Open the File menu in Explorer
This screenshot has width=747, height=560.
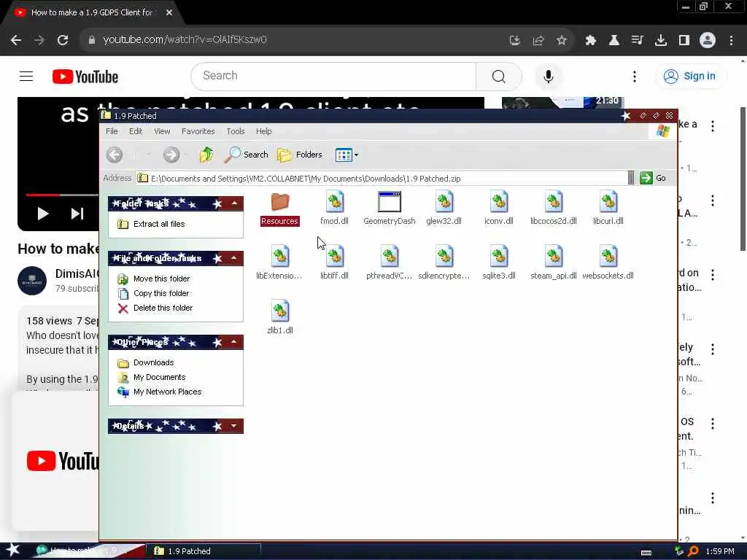point(112,131)
